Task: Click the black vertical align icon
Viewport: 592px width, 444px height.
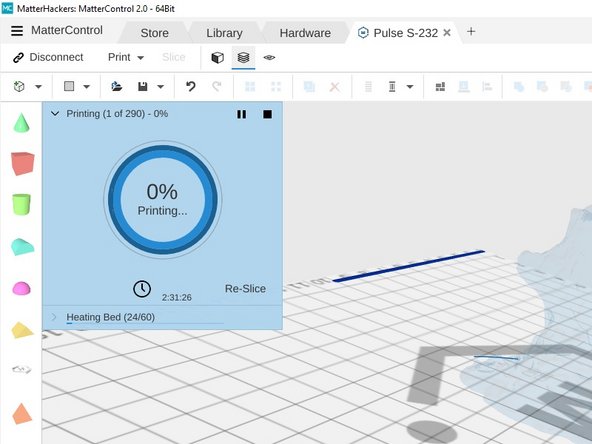Action: click(392, 87)
